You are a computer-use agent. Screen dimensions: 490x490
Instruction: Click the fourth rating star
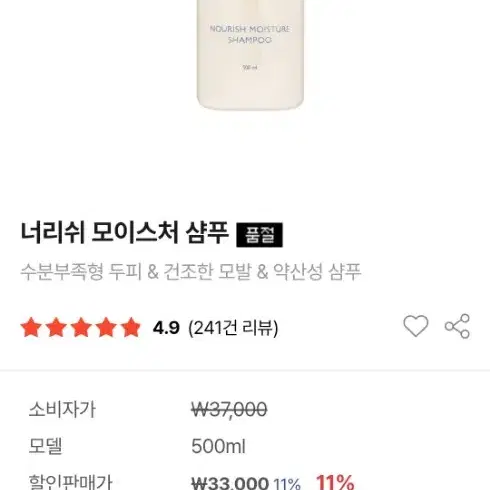(106, 327)
